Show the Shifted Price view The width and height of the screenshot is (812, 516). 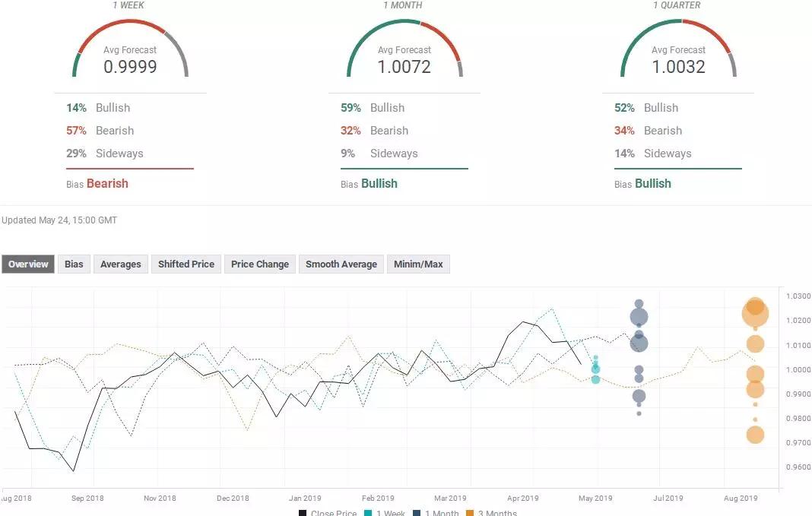[186, 264]
